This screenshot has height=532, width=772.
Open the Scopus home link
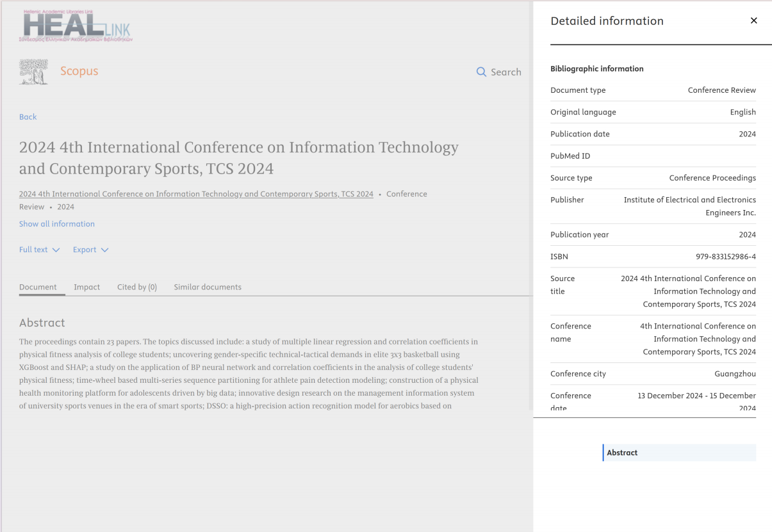pyautogui.click(x=79, y=71)
